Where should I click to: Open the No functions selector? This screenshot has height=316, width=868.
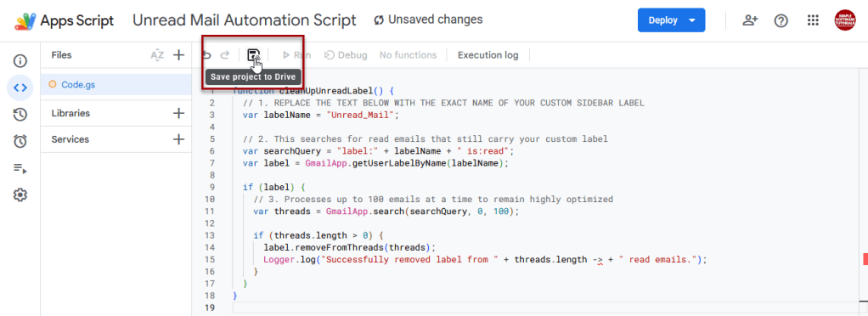408,55
